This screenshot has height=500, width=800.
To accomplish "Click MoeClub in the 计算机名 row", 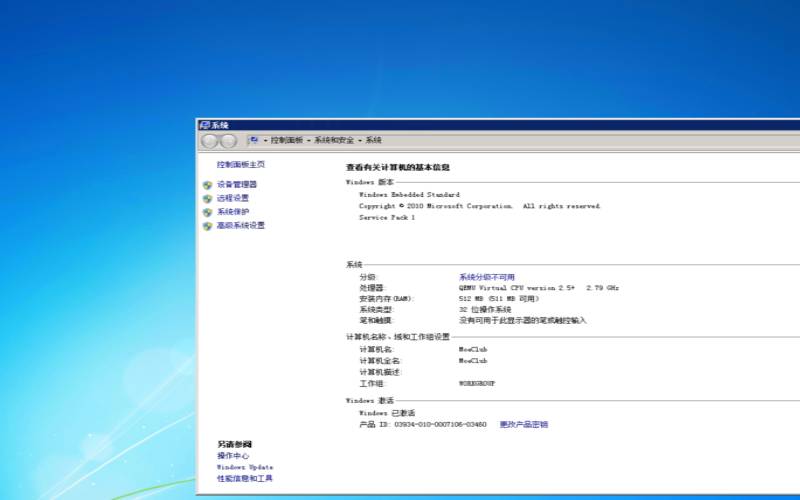I will click(473, 349).
